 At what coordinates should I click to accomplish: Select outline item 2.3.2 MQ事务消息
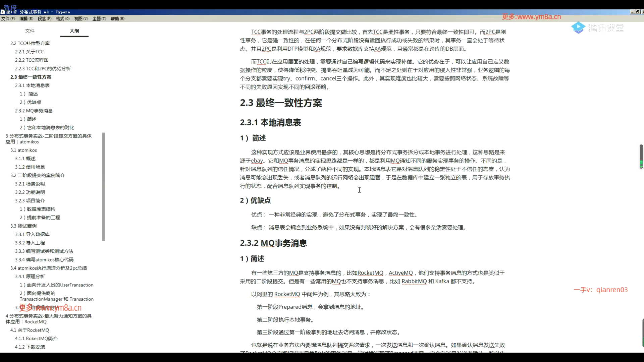coord(34,111)
